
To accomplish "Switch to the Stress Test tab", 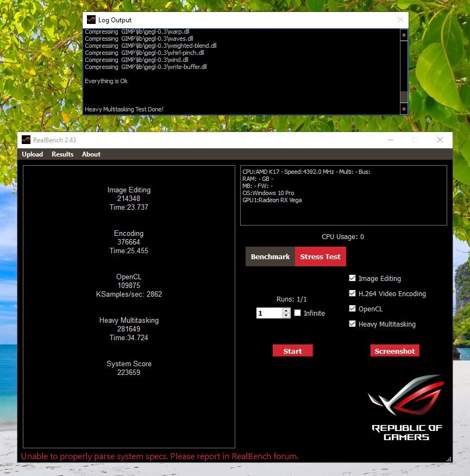I will pos(321,256).
